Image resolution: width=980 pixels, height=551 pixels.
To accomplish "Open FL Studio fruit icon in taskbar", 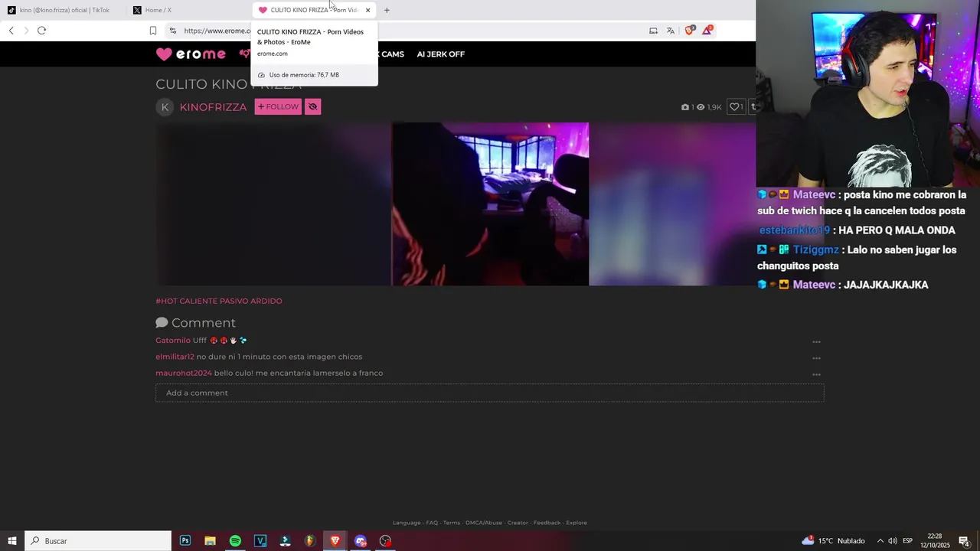I will click(x=310, y=541).
